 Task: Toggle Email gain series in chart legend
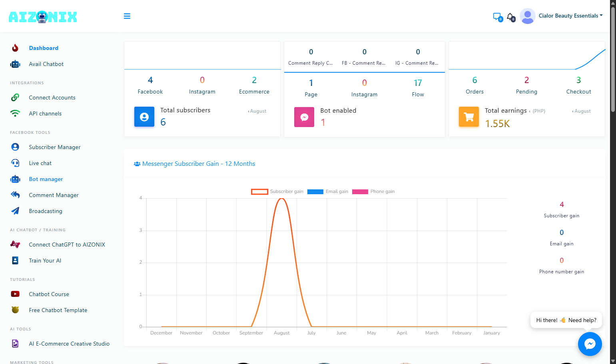[x=328, y=192]
